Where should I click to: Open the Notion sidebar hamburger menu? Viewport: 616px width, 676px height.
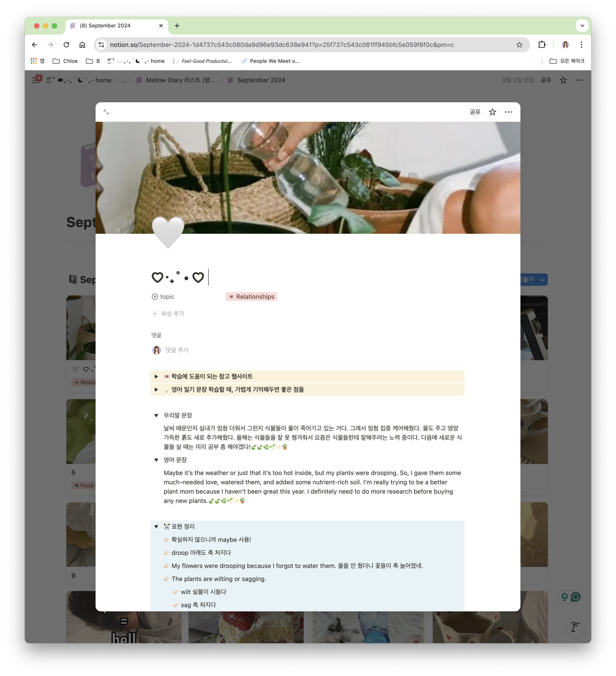35,80
